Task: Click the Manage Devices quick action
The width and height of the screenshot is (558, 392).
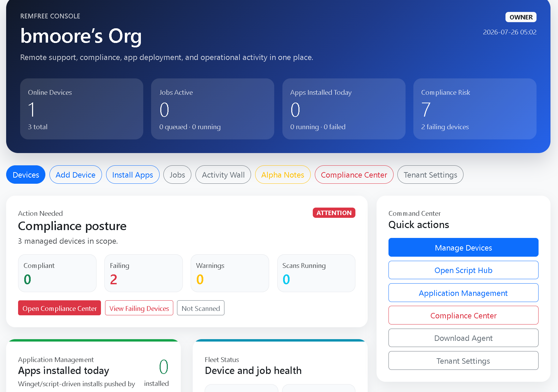Action: [463, 247]
